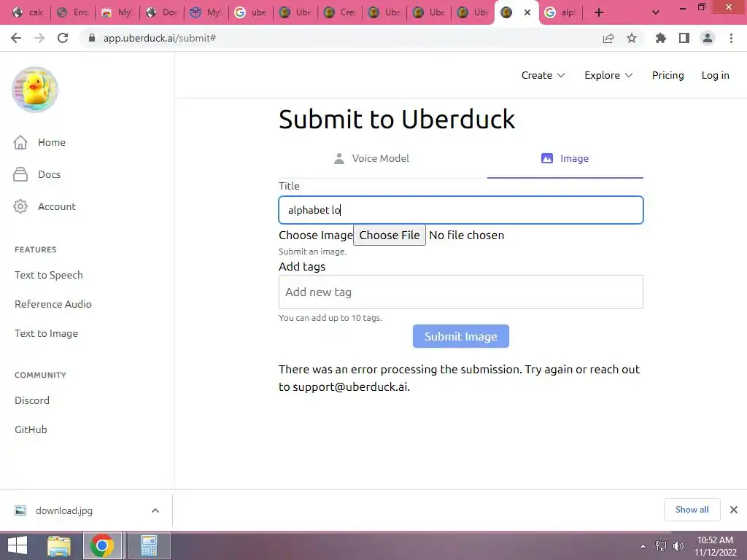Image resolution: width=747 pixels, height=560 pixels.
Task: Open Text to Speech feature
Action: tap(49, 275)
